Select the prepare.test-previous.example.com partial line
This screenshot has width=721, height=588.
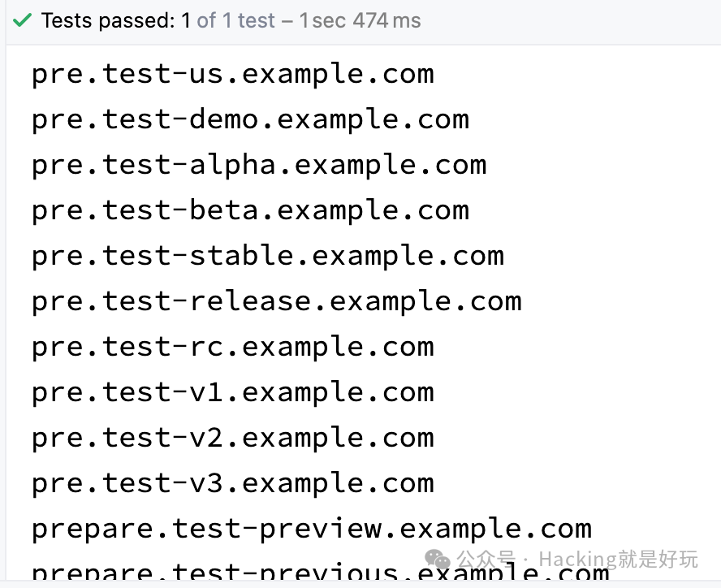[321, 572]
